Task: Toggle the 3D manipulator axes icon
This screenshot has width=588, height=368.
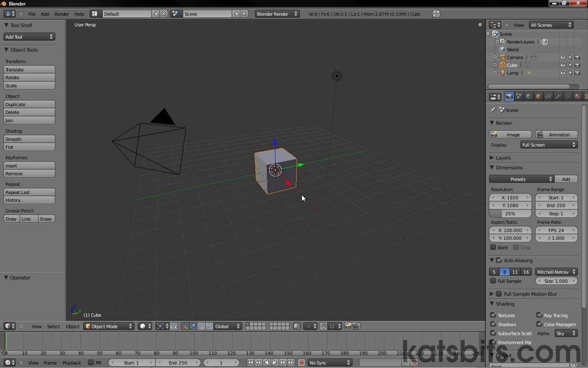Action: tap(184, 327)
